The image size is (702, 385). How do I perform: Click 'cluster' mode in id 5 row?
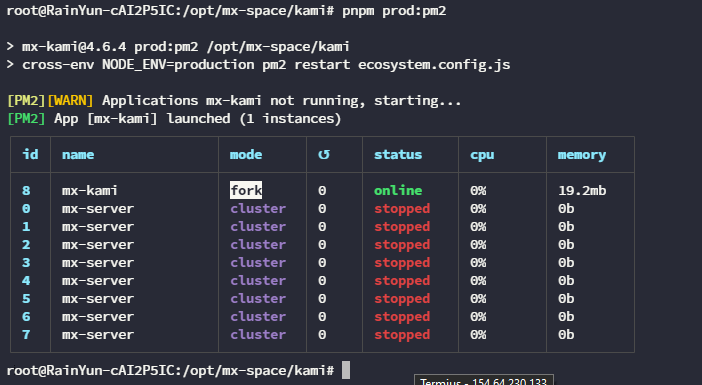point(258,299)
